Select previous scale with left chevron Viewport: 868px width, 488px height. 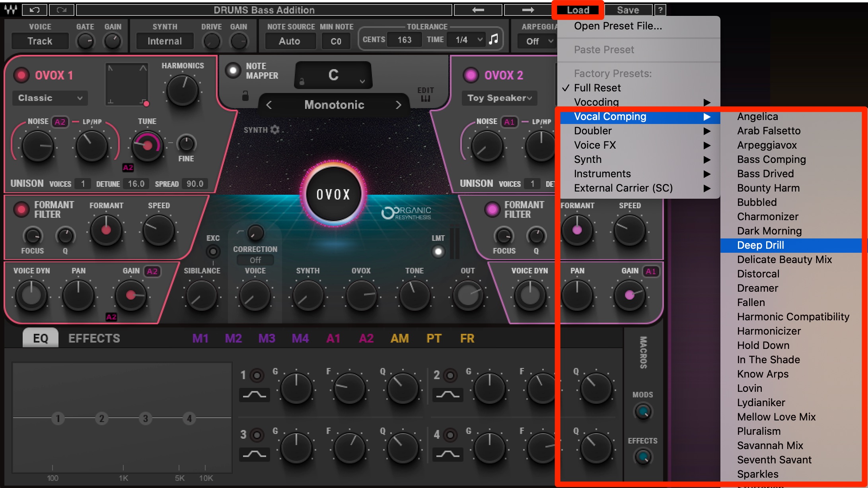coord(269,105)
